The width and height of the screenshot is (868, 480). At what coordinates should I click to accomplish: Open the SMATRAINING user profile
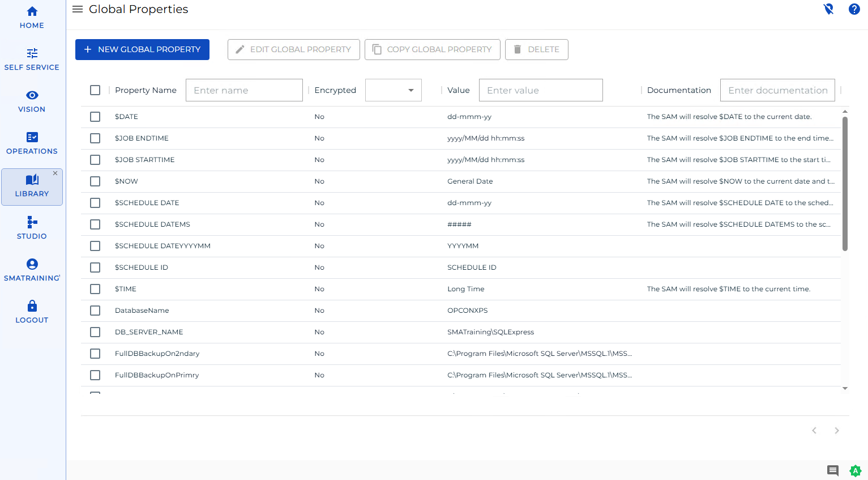click(32, 270)
